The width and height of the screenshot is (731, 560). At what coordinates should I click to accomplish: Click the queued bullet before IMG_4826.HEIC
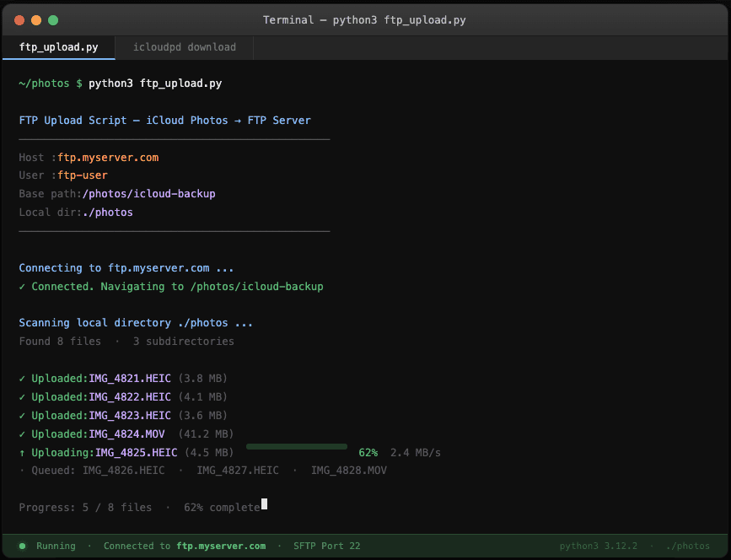coord(23,470)
